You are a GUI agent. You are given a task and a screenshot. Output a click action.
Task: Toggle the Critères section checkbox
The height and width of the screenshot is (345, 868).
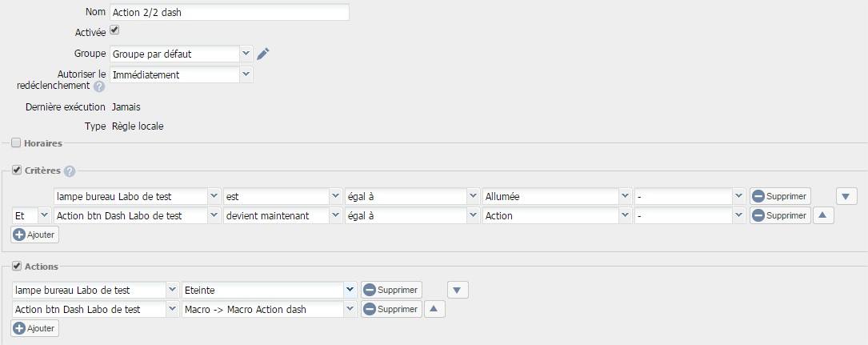[16, 170]
